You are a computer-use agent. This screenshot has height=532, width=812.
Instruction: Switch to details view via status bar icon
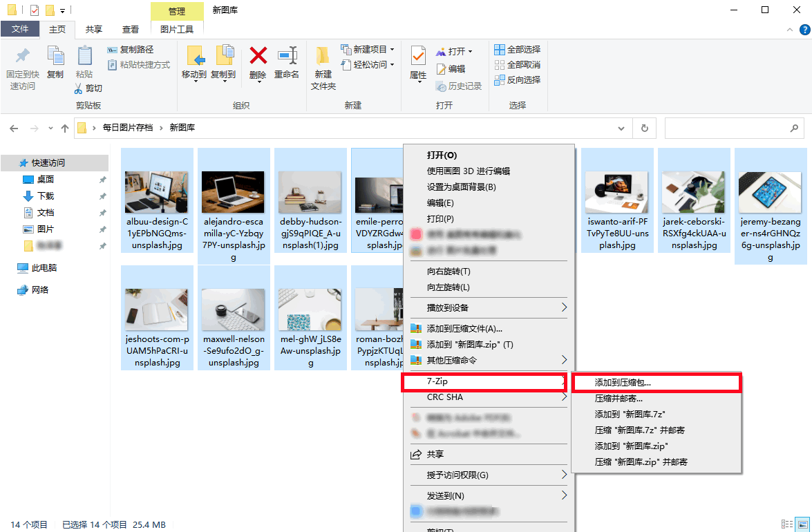tap(786, 524)
